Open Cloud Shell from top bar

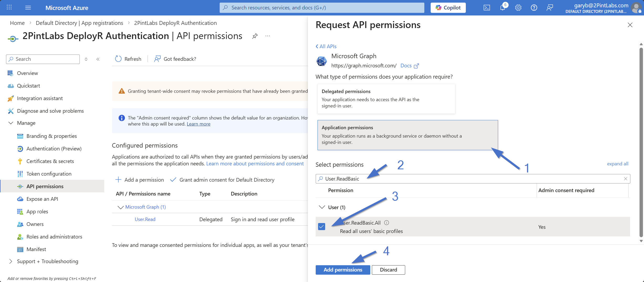pos(487,8)
